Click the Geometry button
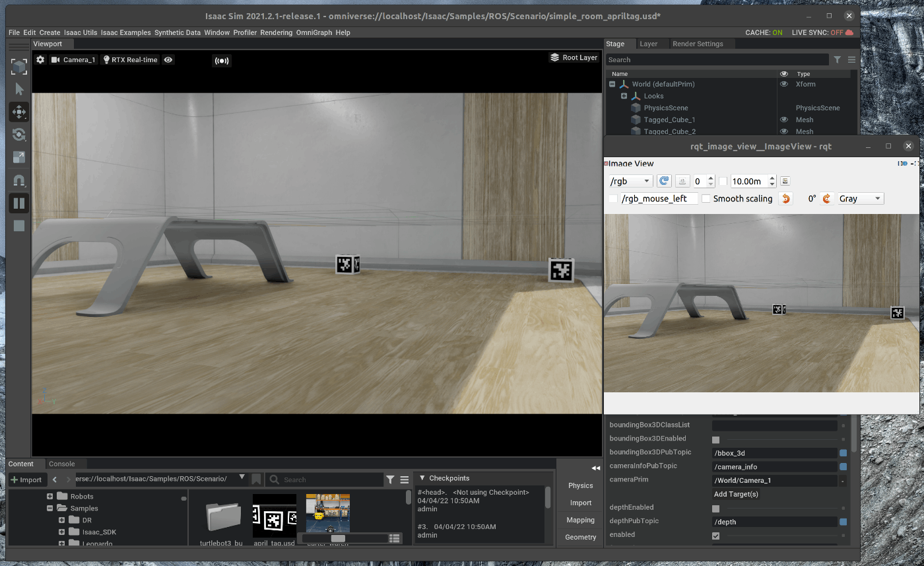The width and height of the screenshot is (924, 566). pos(581,537)
